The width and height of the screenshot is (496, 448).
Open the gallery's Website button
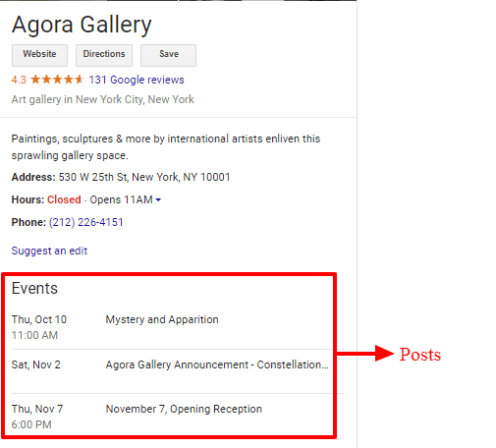pos(39,55)
